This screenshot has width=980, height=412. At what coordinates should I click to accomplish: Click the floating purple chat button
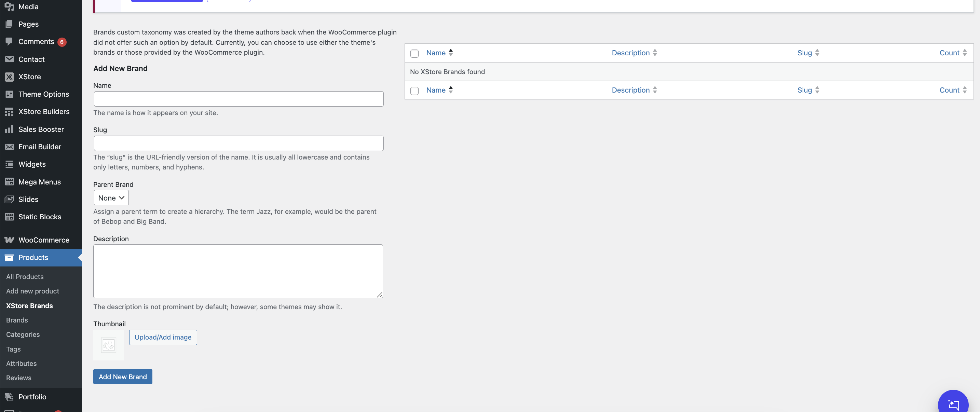(x=953, y=404)
